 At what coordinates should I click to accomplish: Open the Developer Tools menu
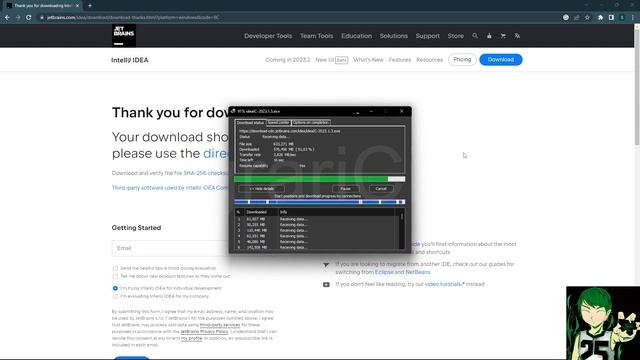click(x=268, y=36)
